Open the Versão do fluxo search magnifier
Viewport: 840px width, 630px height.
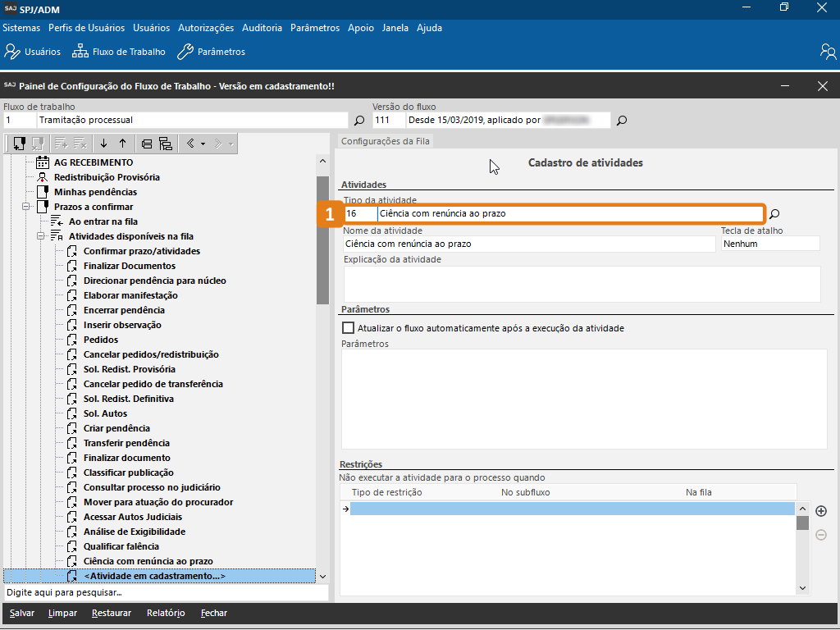622,121
